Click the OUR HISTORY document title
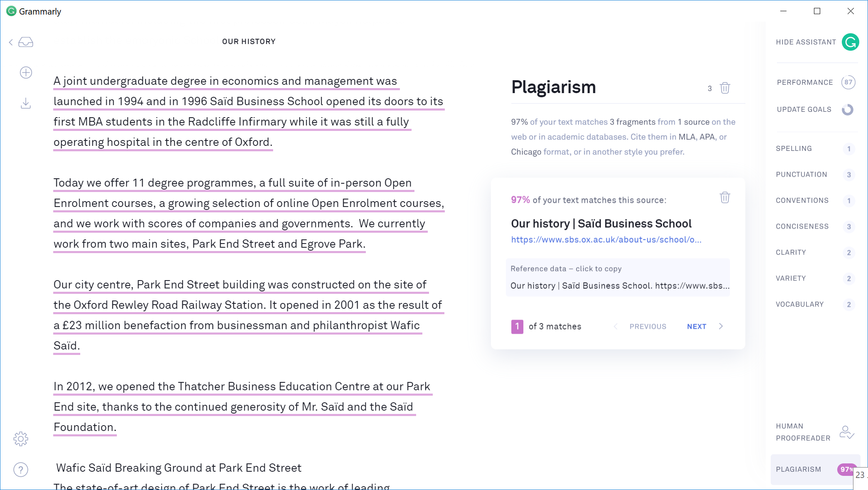The width and height of the screenshot is (868, 490). (x=249, y=42)
